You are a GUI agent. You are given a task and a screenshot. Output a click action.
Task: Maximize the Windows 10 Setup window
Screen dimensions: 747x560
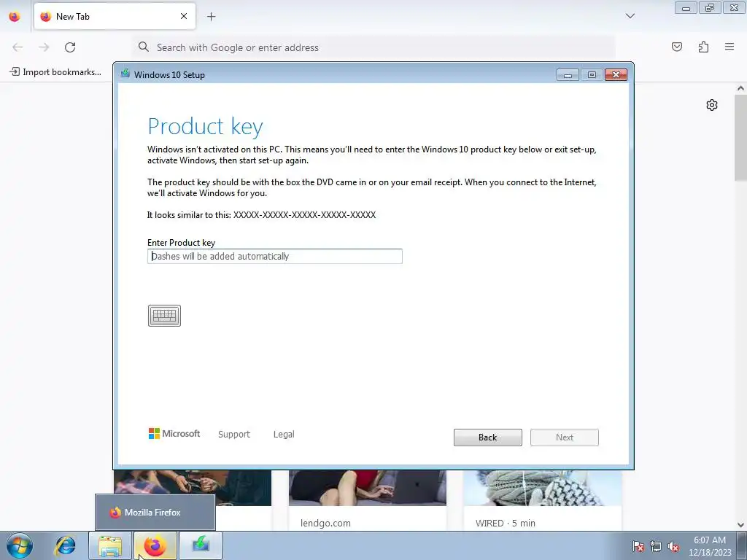[592, 75]
